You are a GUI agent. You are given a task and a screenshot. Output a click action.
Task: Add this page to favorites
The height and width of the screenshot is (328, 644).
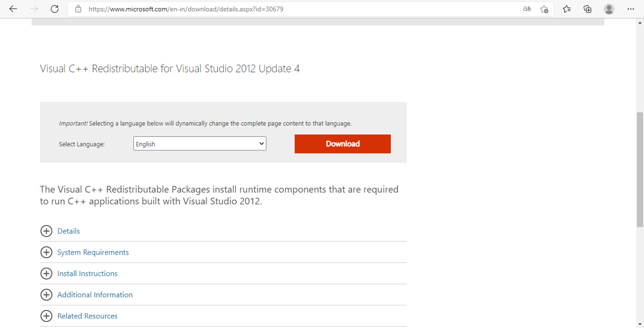click(544, 9)
